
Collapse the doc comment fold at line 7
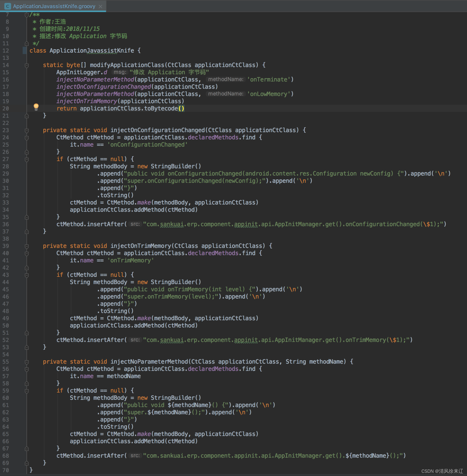point(27,15)
